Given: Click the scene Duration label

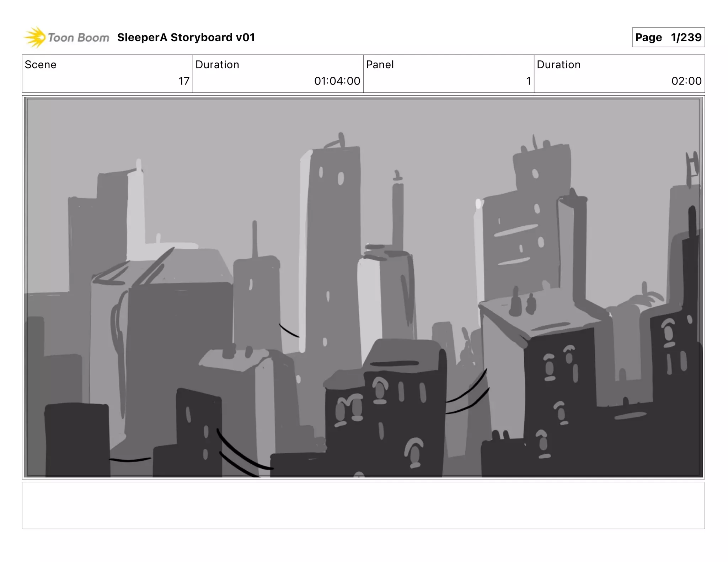Looking at the screenshot, I should (x=217, y=65).
